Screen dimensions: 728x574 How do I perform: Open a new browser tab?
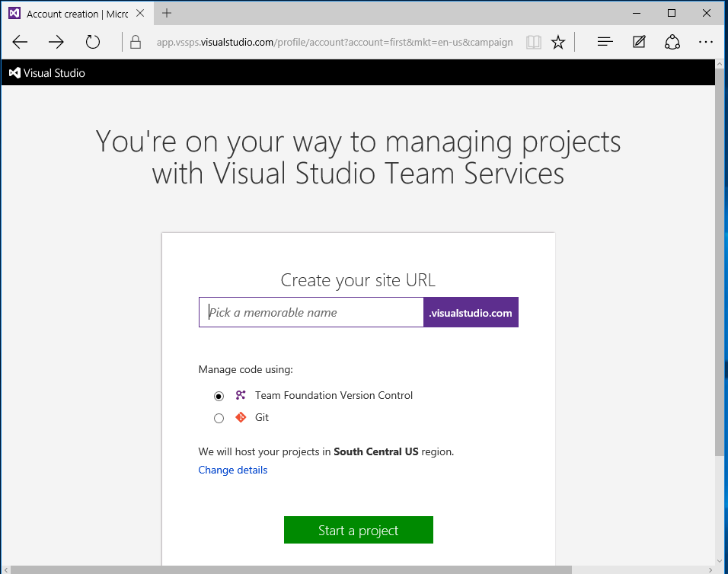[x=166, y=13]
